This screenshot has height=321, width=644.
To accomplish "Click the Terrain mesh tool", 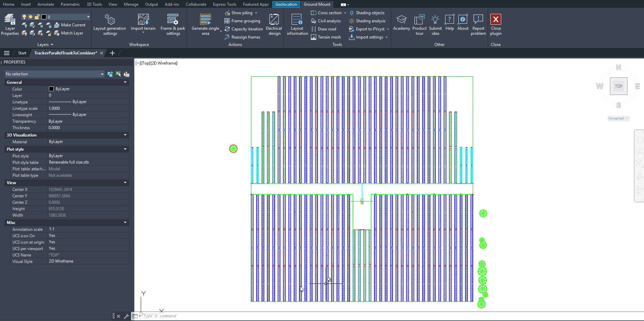I will point(326,37).
